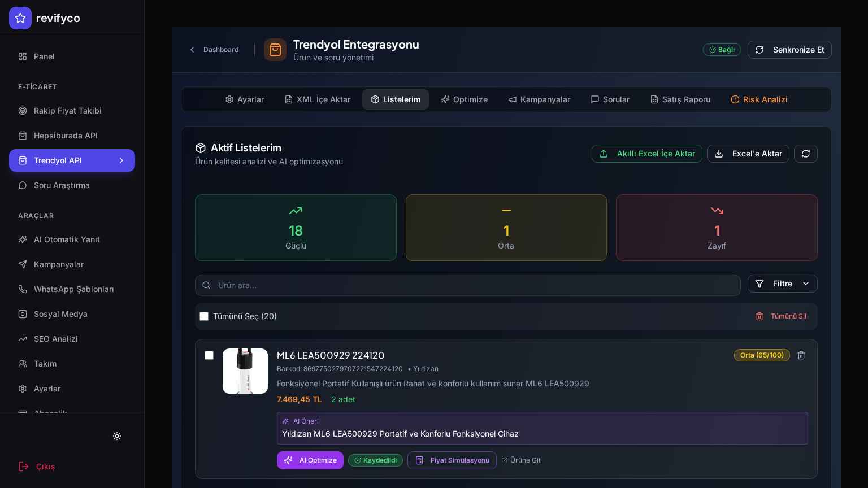Open the Risk Analizi tab
This screenshot has height=488, width=868.
[x=759, y=99]
